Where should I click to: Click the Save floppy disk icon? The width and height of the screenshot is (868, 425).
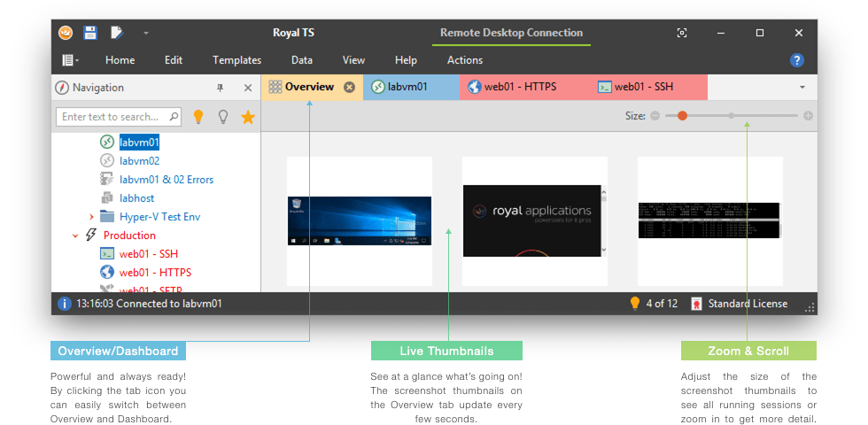(x=90, y=33)
